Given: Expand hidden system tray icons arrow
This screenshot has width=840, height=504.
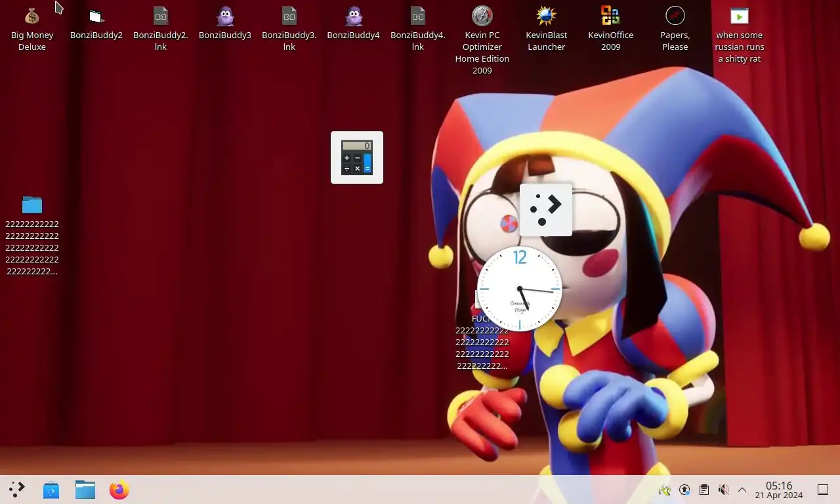Looking at the screenshot, I should (x=742, y=490).
